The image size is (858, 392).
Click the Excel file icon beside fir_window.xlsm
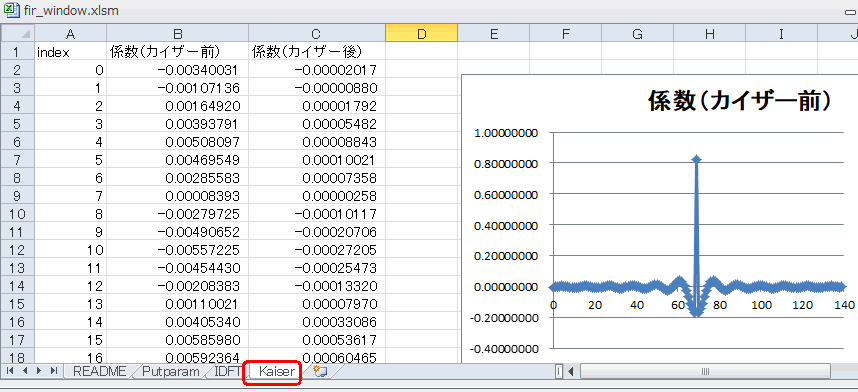(11, 10)
